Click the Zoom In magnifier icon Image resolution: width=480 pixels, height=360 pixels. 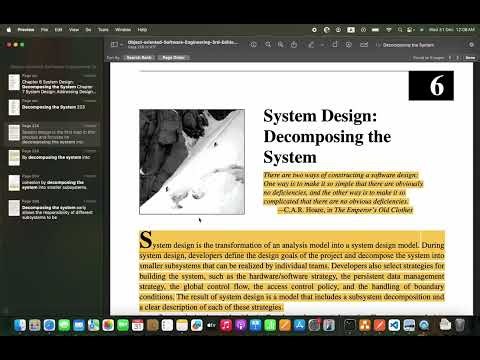(281, 44)
